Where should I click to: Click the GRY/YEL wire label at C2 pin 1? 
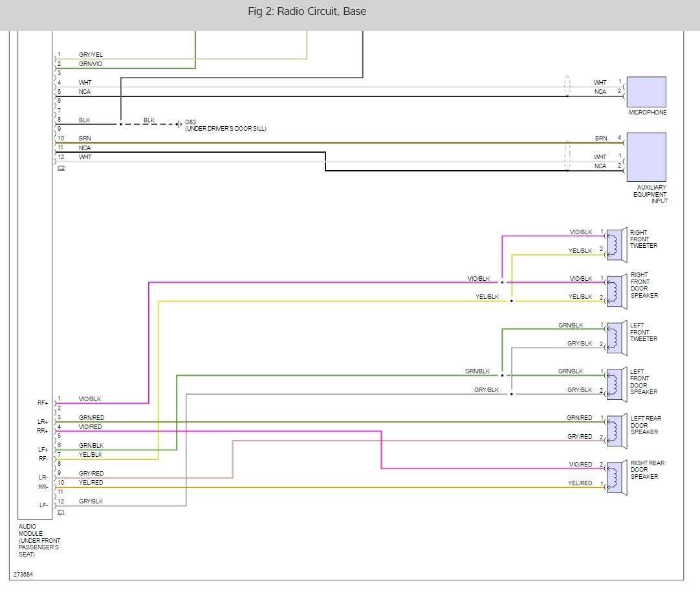(91, 55)
